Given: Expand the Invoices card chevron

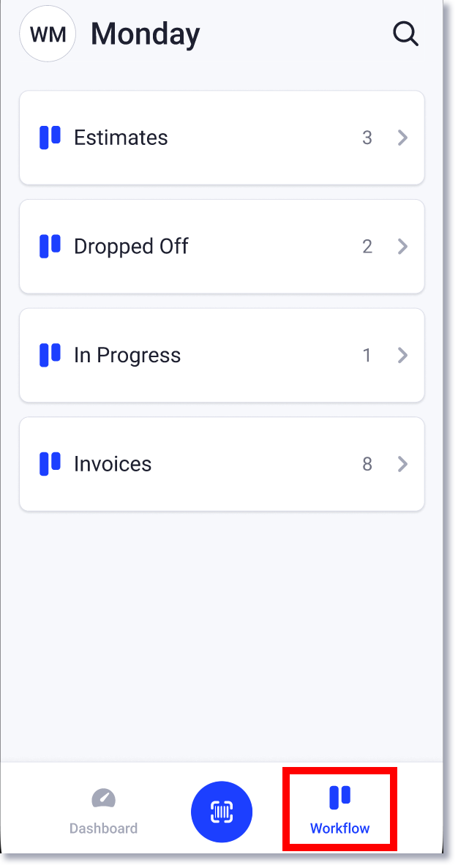Looking at the screenshot, I should (402, 464).
